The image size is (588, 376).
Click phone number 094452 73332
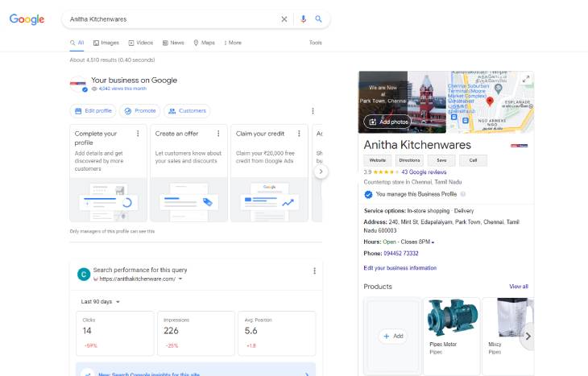click(401, 254)
